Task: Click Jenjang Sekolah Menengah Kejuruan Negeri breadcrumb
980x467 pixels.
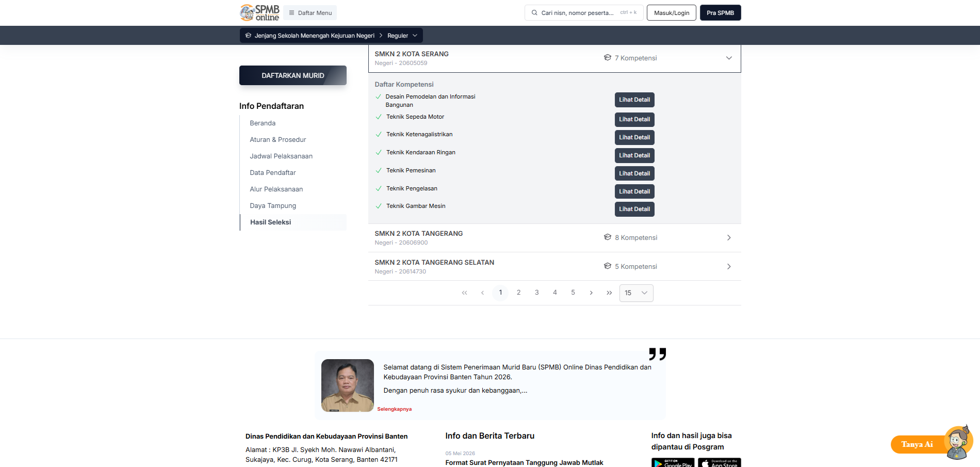Action: (x=314, y=36)
